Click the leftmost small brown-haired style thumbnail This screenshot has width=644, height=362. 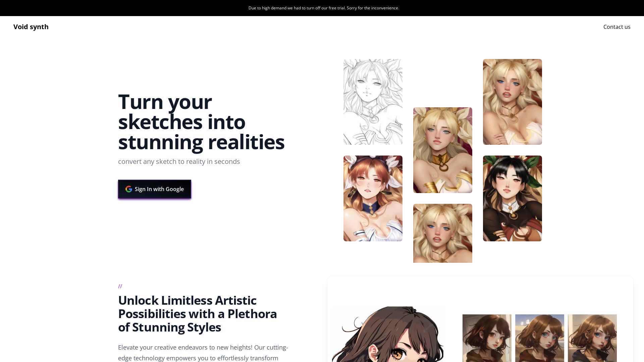[x=487, y=338]
